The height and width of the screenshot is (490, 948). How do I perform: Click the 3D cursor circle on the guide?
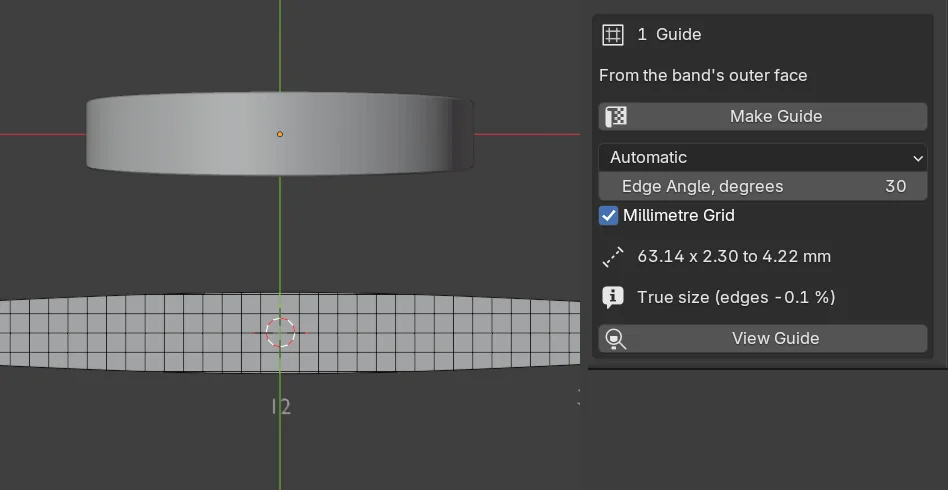(280, 333)
